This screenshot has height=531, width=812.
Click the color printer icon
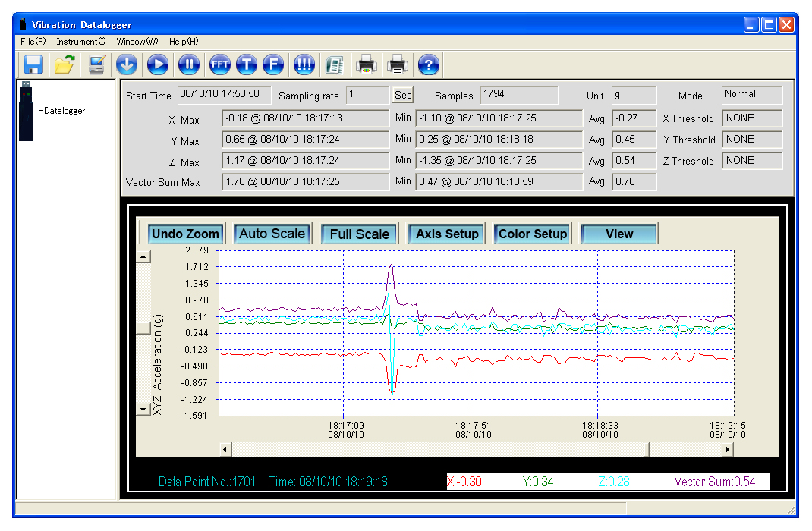[x=367, y=65]
